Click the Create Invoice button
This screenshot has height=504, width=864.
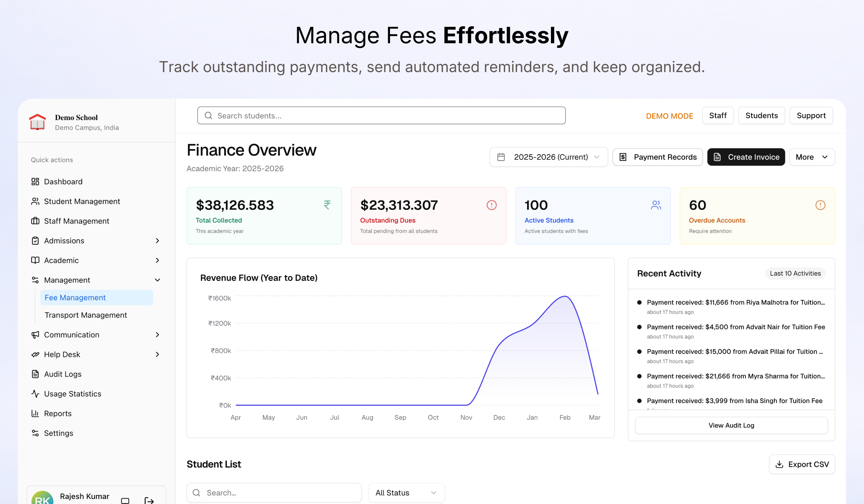pyautogui.click(x=746, y=157)
